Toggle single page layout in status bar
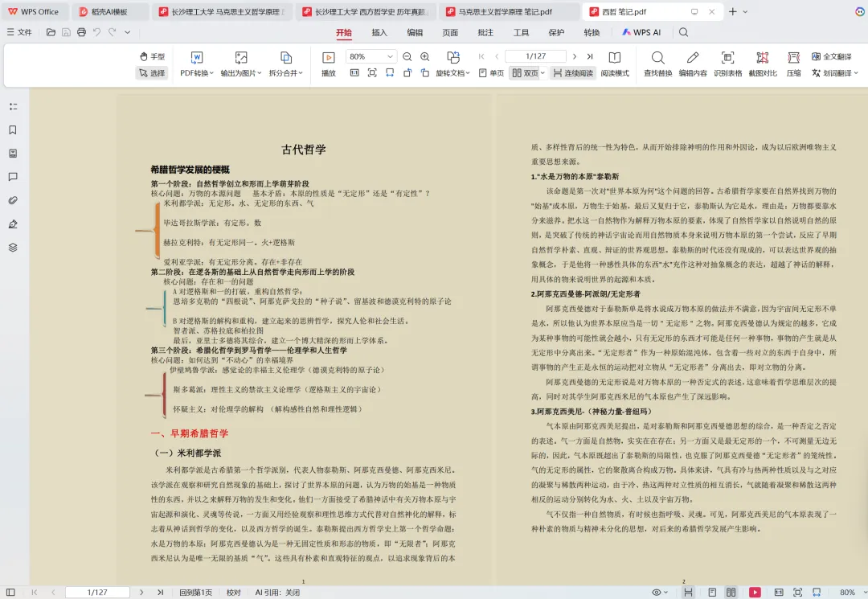 click(x=712, y=593)
